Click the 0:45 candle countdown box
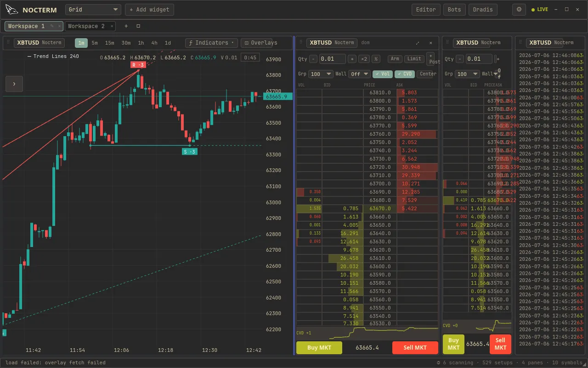Screen dimensions: 588x368 (x=250, y=57)
